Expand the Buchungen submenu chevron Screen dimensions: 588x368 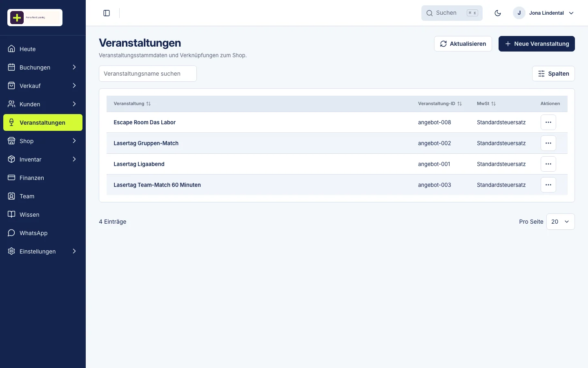74,67
